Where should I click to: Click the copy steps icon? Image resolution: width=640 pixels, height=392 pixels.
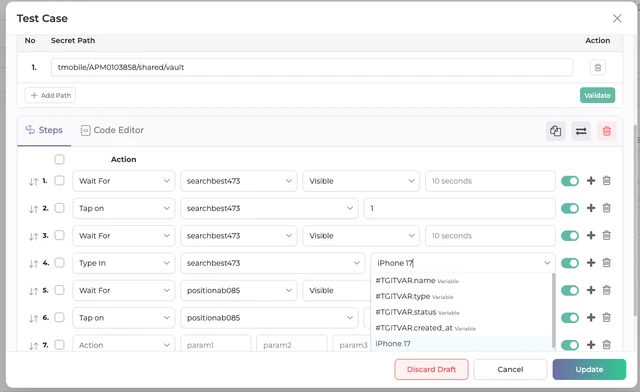[556, 131]
